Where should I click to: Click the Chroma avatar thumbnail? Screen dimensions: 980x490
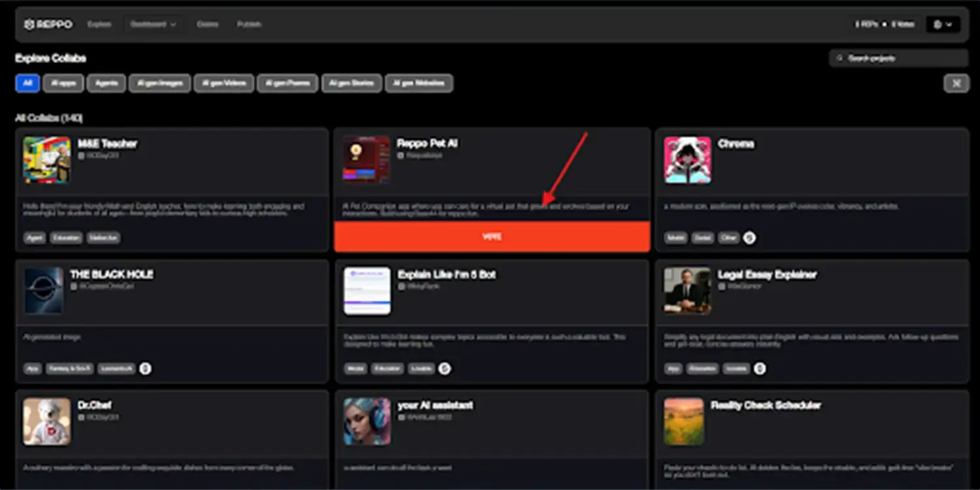[x=687, y=160]
